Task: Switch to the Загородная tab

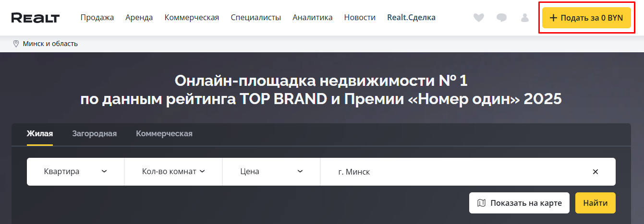Action: [x=95, y=133]
